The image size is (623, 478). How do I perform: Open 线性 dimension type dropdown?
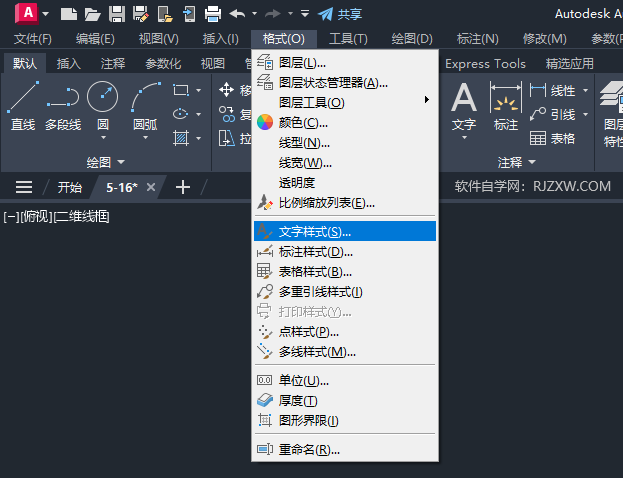point(585,91)
